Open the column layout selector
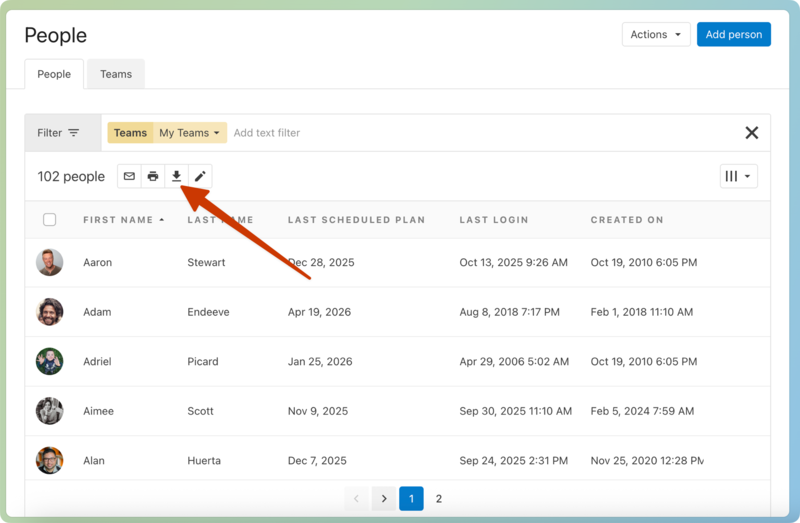The image size is (800, 523). pos(738,177)
